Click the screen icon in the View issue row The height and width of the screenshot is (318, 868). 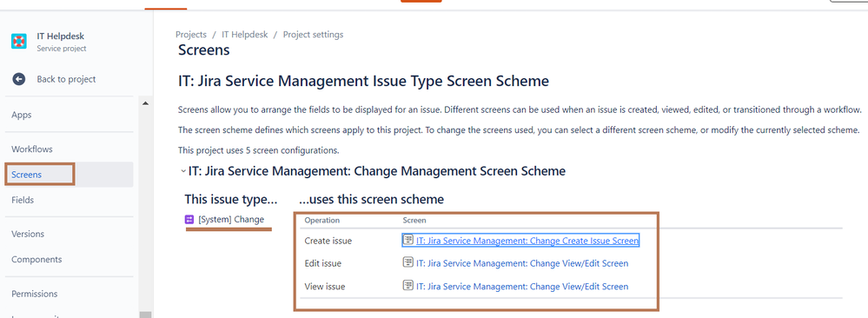(408, 286)
